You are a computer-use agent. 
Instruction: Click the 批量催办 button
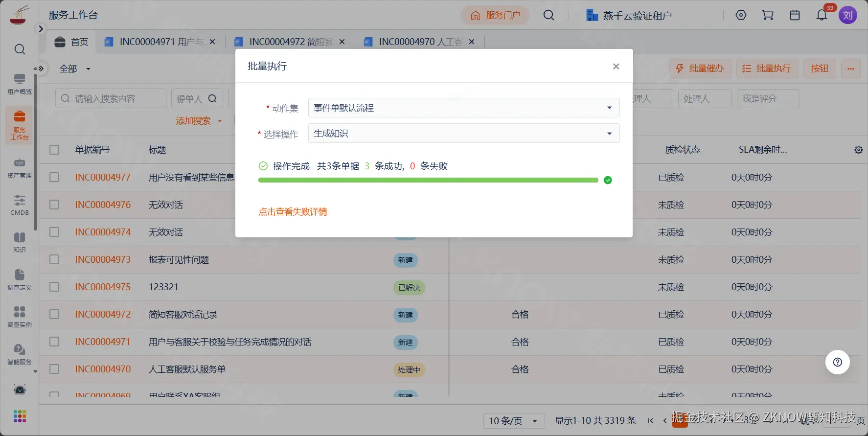tap(700, 69)
